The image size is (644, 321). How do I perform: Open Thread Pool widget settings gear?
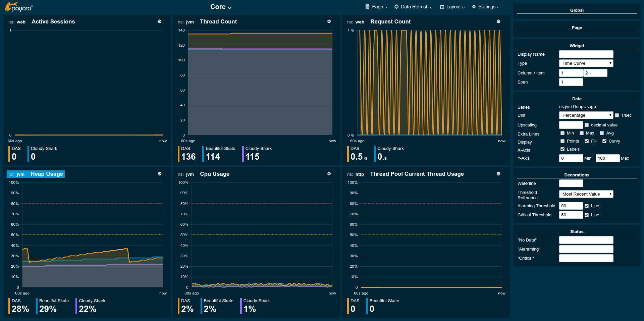click(x=498, y=174)
